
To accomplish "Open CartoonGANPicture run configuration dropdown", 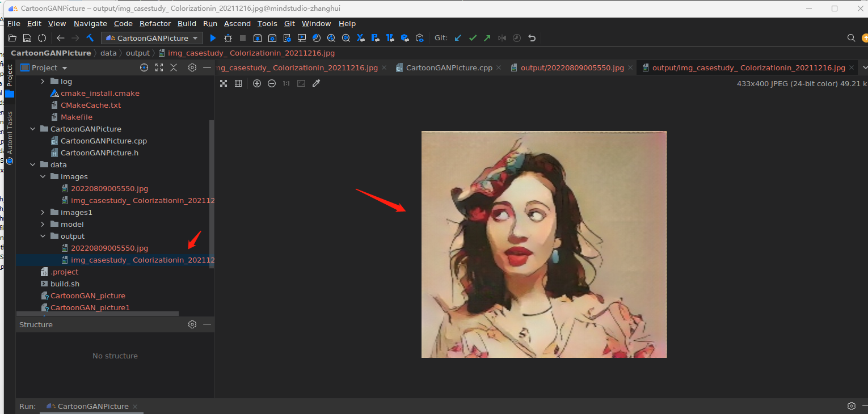I will coord(152,38).
